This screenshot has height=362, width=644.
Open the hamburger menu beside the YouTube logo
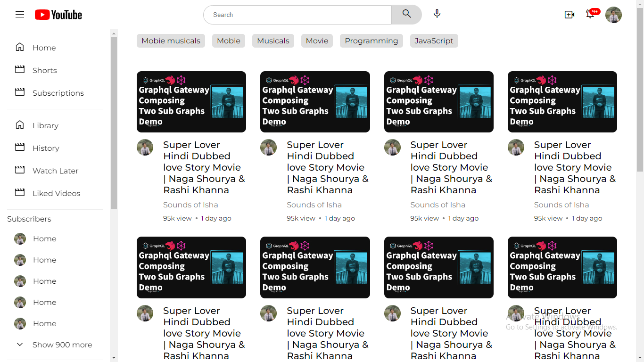20,15
